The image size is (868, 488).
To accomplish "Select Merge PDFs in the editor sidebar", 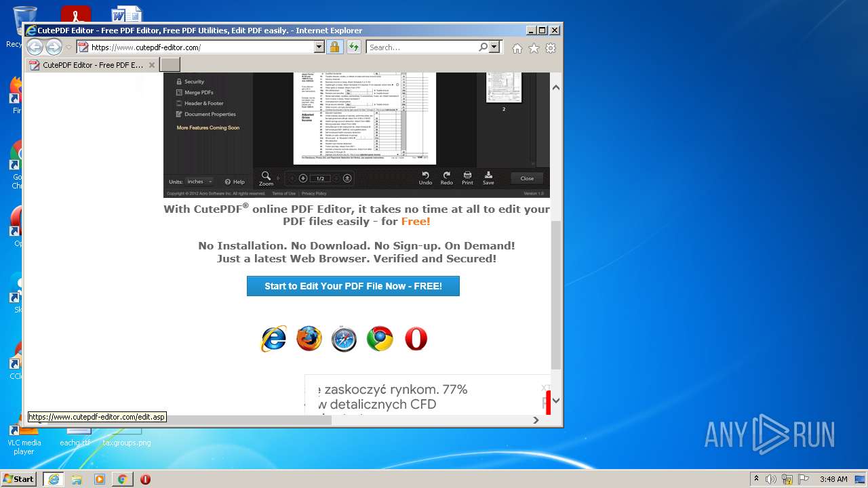I will click(195, 92).
